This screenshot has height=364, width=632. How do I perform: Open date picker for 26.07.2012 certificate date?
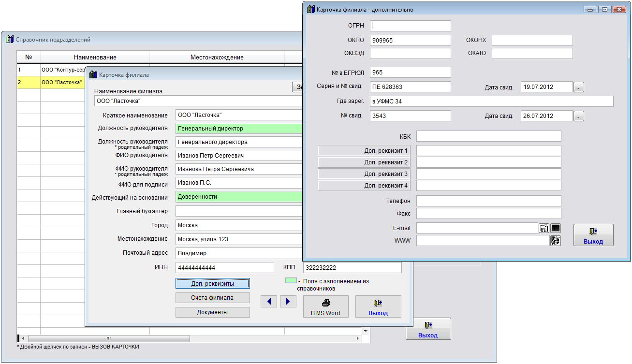[x=579, y=116]
